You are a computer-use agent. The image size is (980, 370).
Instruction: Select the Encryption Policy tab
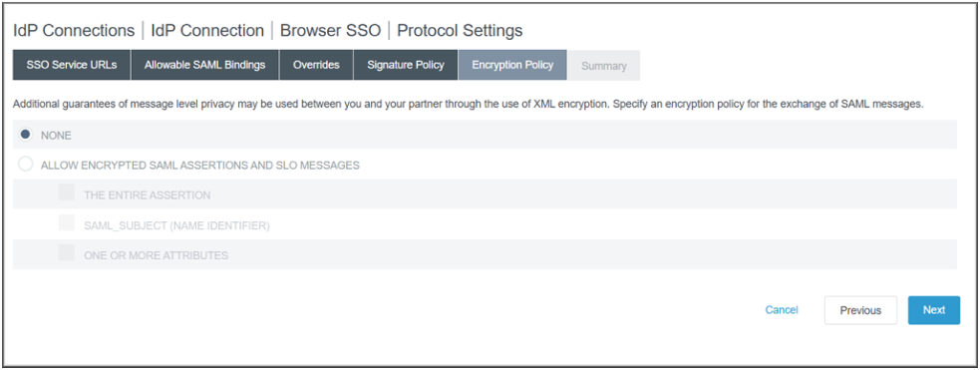pyautogui.click(x=512, y=65)
